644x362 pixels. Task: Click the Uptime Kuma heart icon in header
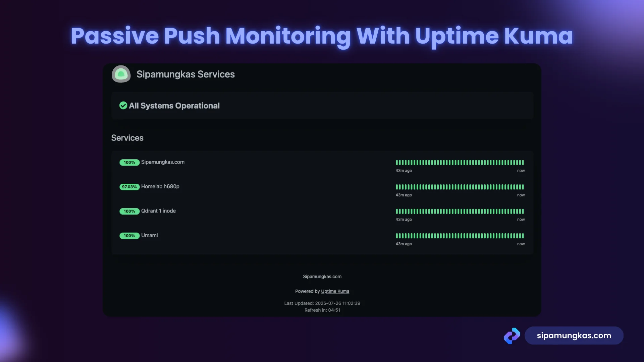(121, 74)
